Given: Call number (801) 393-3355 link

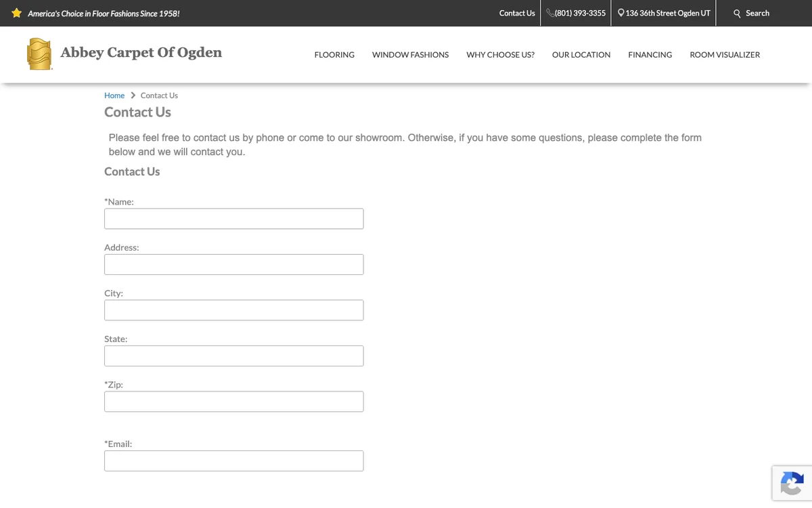Looking at the screenshot, I should [x=580, y=13].
